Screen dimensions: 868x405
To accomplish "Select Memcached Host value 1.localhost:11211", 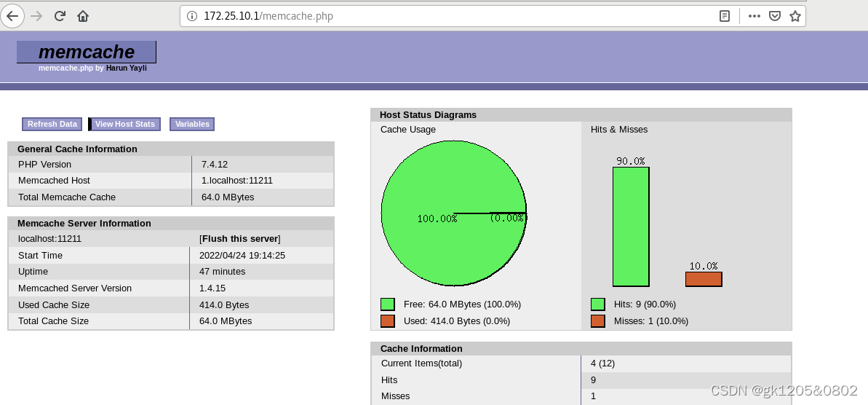I will pos(237,181).
